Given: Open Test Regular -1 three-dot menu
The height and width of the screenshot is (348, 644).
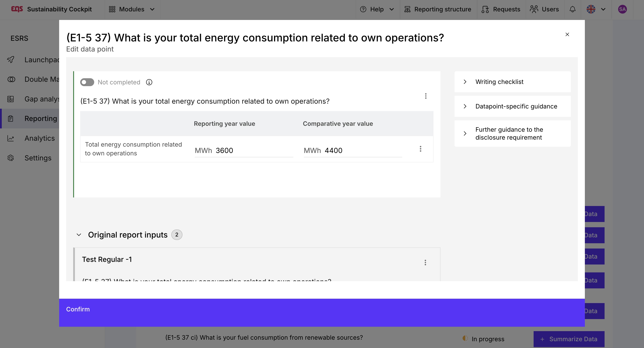Looking at the screenshot, I should coord(425,263).
